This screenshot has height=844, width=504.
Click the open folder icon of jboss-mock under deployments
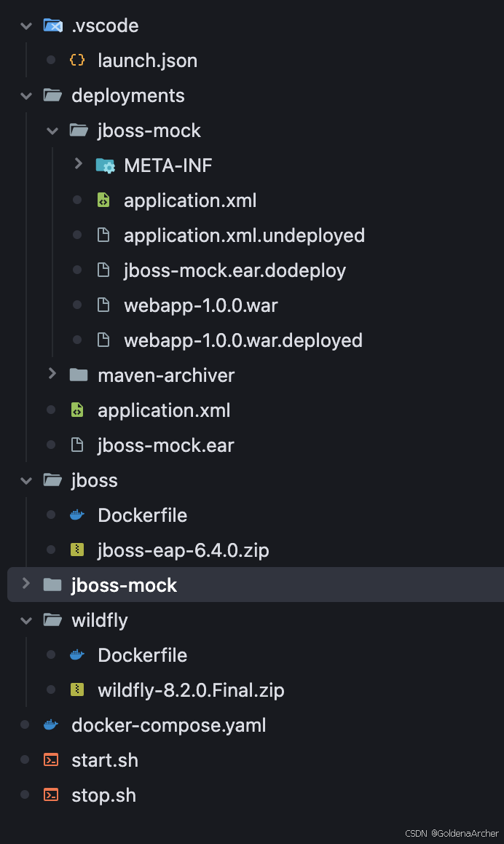[x=79, y=130]
